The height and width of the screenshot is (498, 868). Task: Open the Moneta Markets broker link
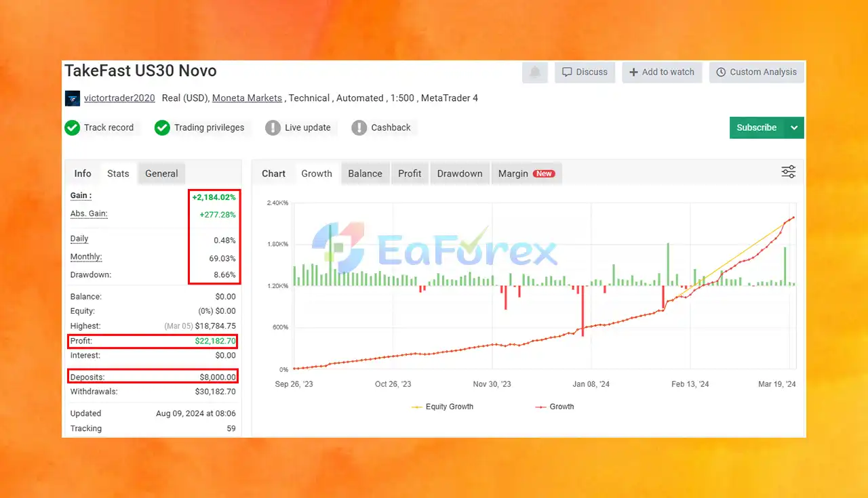point(247,98)
